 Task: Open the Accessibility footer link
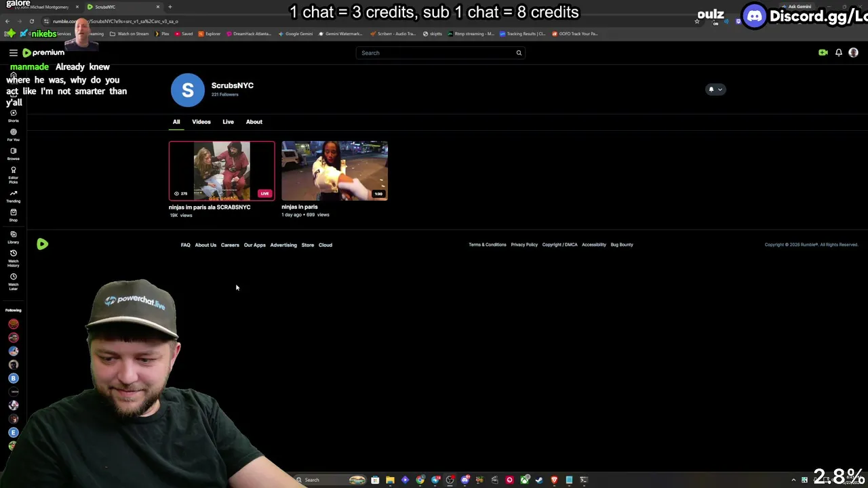[593, 245]
